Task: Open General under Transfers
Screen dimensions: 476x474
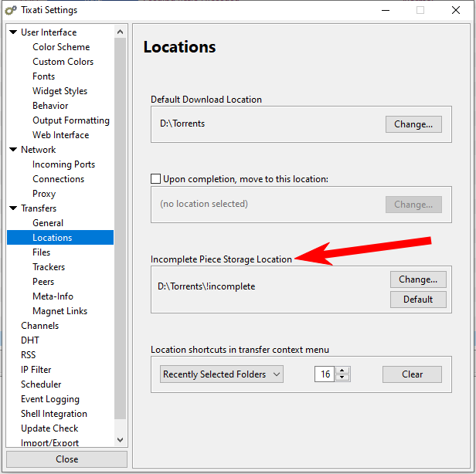Action: [48, 223]
